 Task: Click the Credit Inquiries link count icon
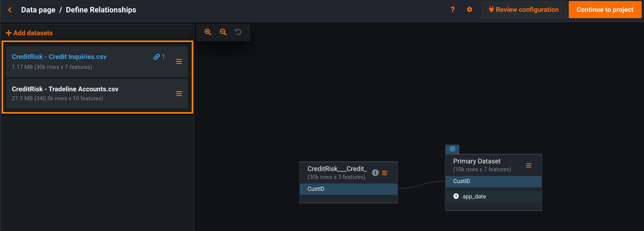(x=159, y=57)
